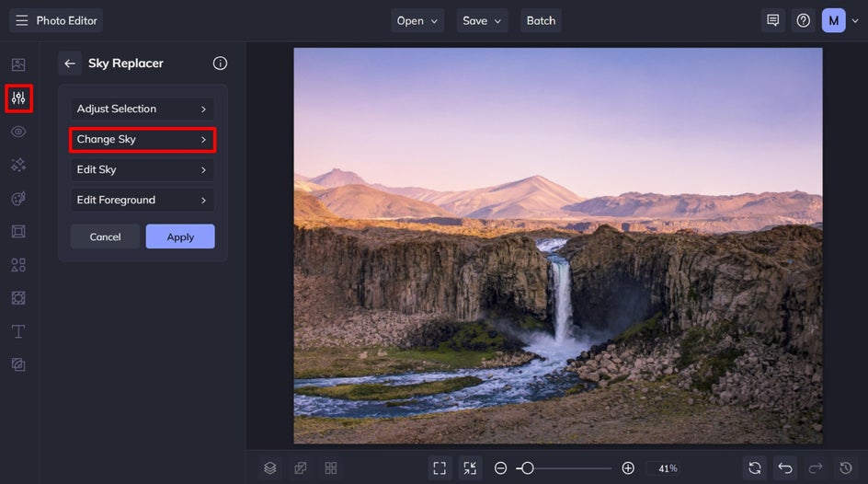Click the waterfall photo on the canvas
Image resolution: width=868 pixels, height=484 pixels.
[x=558, y=246]
